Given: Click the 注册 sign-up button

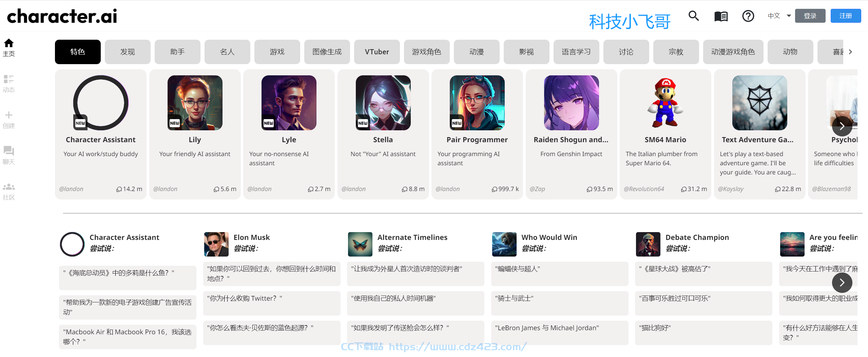Looking at the screenshot, I should coord(846,16).
